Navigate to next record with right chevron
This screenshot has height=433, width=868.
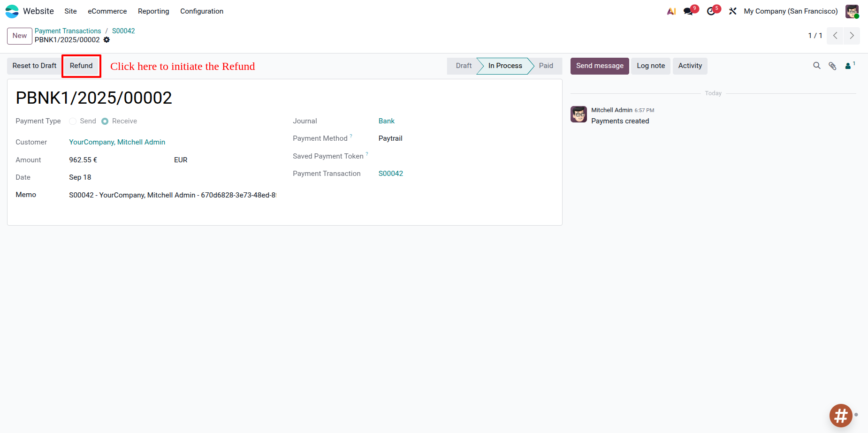852,35
